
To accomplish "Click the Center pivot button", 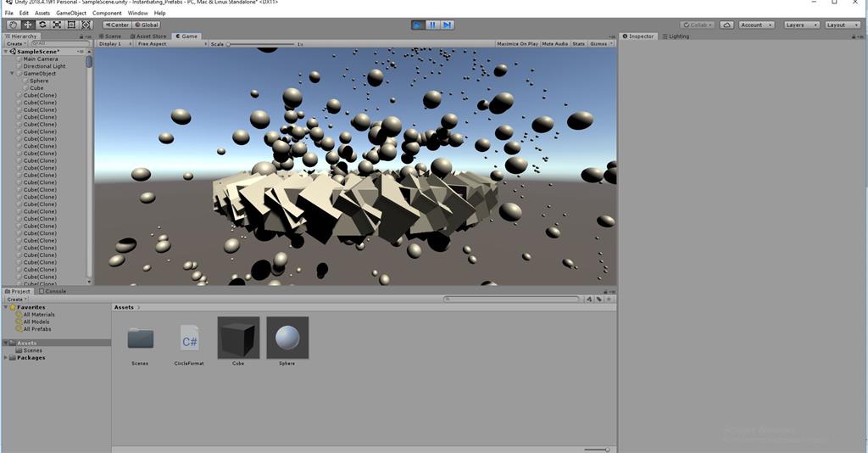I will pos(116,25).
